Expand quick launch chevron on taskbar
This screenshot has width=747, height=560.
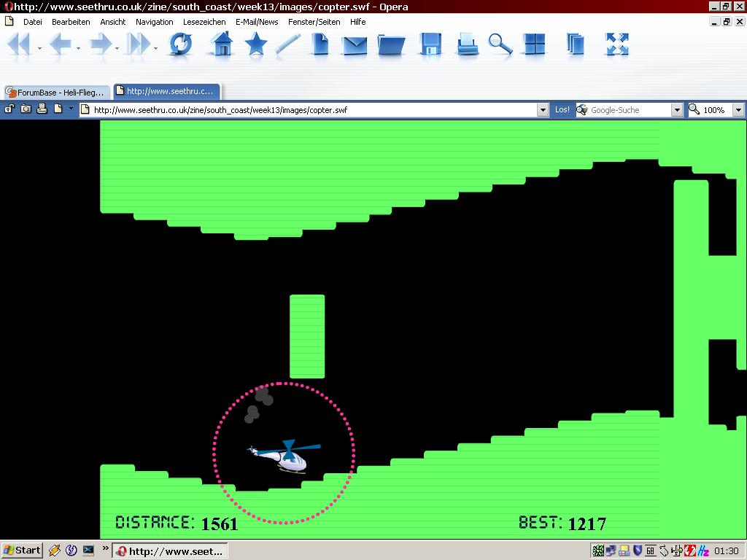(x=105, y=548)
